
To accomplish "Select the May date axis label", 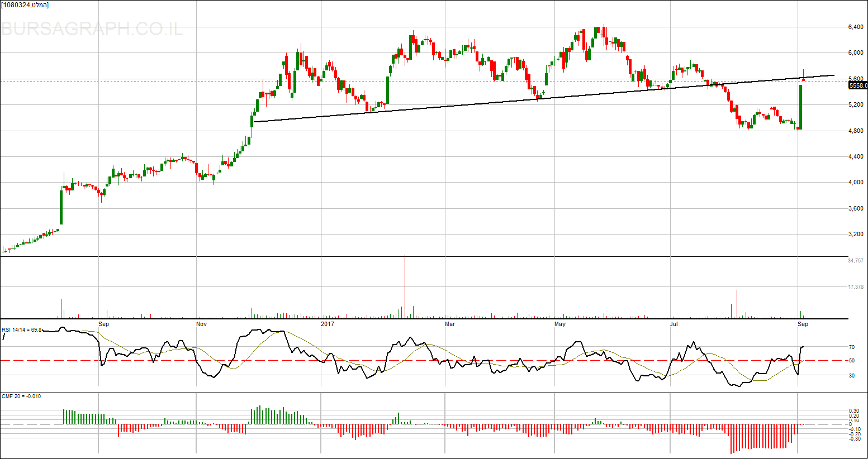I will coord(559,324).
